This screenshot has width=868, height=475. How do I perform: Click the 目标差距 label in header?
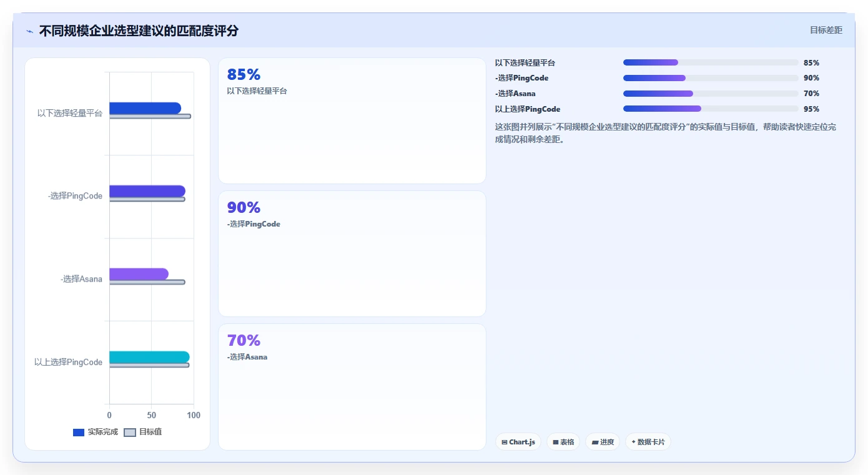pyautogui.click(x=826, y=30)
